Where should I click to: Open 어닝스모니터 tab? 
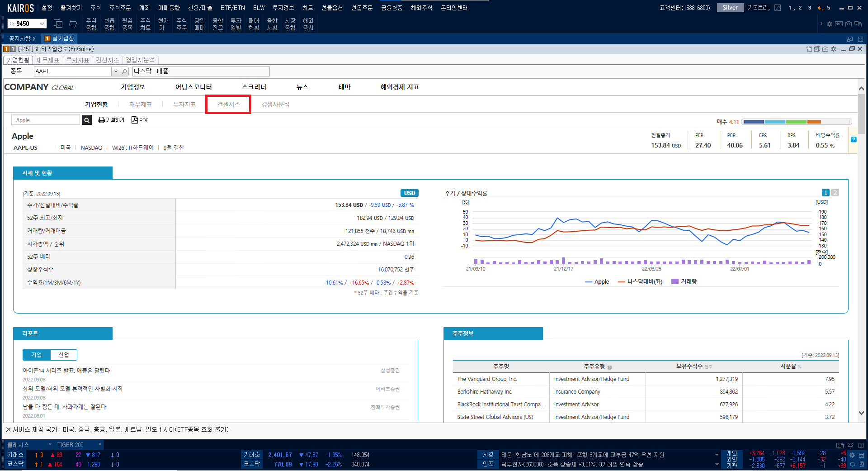(193, 87)
